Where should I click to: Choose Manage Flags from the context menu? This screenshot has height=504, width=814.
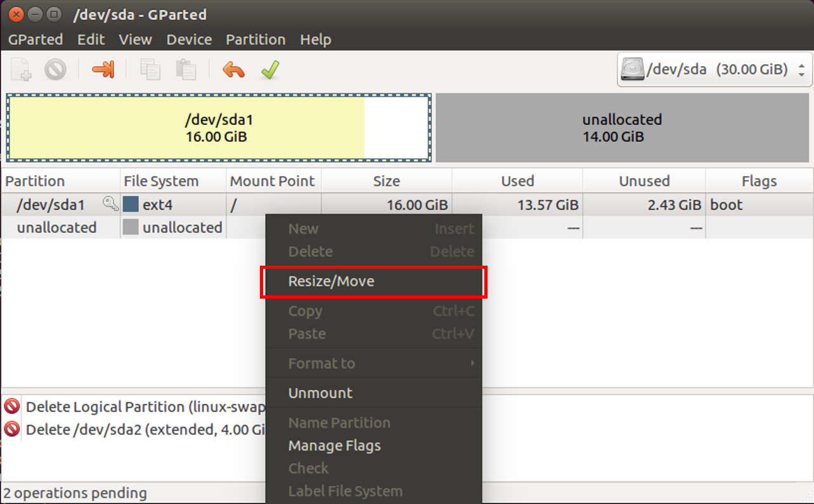(374, 446)
